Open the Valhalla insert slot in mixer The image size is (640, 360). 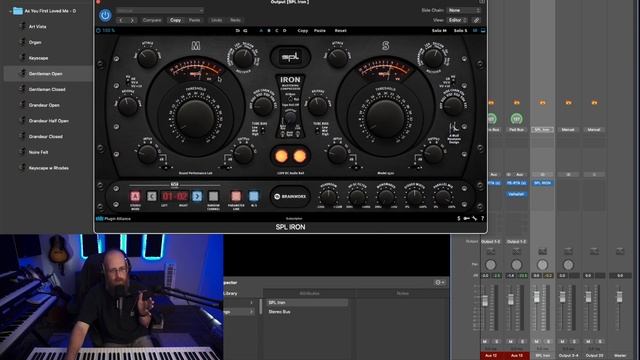pos(516,194)
